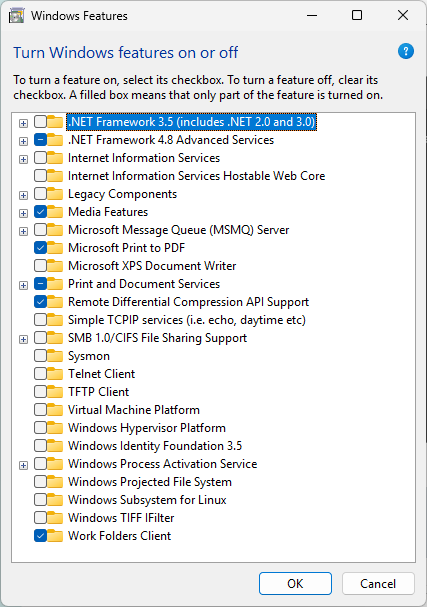
Task: Select Simple TCPIP services row label
Action: pos(187,320)
